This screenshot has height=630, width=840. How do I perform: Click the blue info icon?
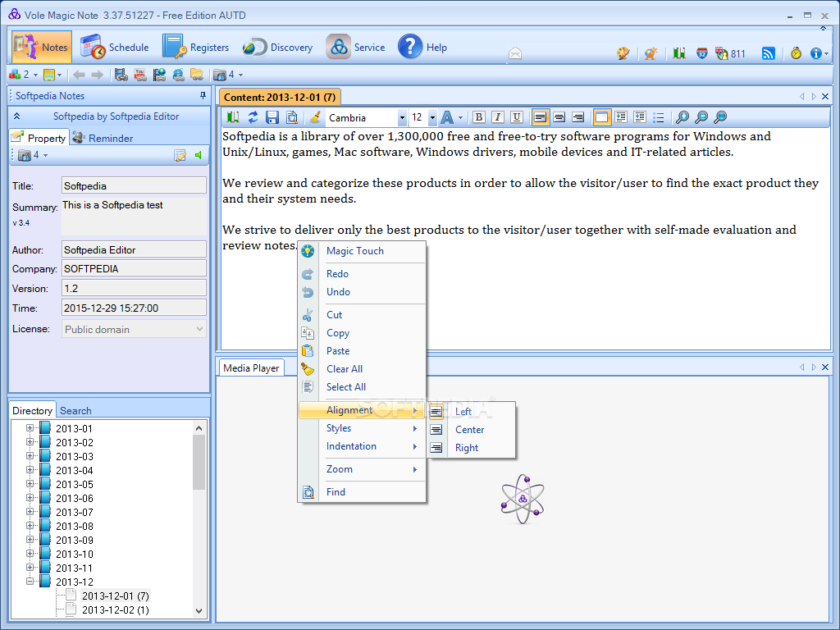tap(816, 53)
